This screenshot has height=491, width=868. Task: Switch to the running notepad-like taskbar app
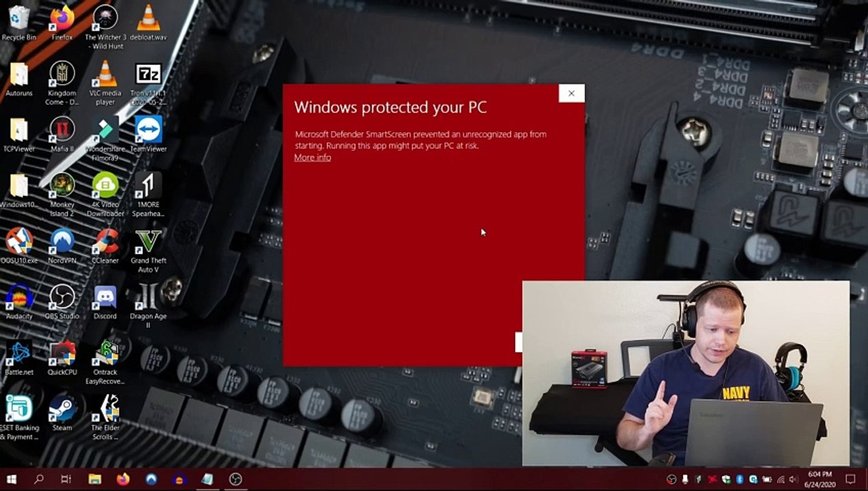tap(207, 479)
